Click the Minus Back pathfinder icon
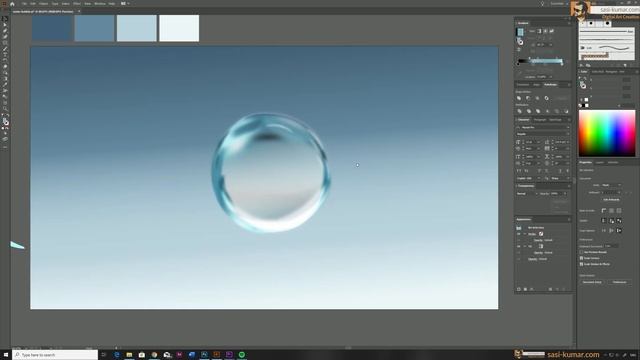Image resolution: width=640 pixels, height=360 pixels. [566, 111]
